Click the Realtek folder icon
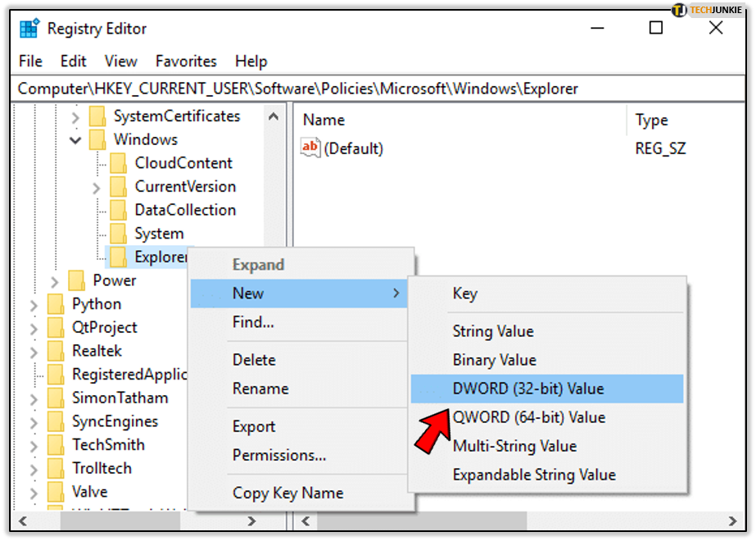The width and height of the screenshot is (756, 541). click(x=56, y=351)
